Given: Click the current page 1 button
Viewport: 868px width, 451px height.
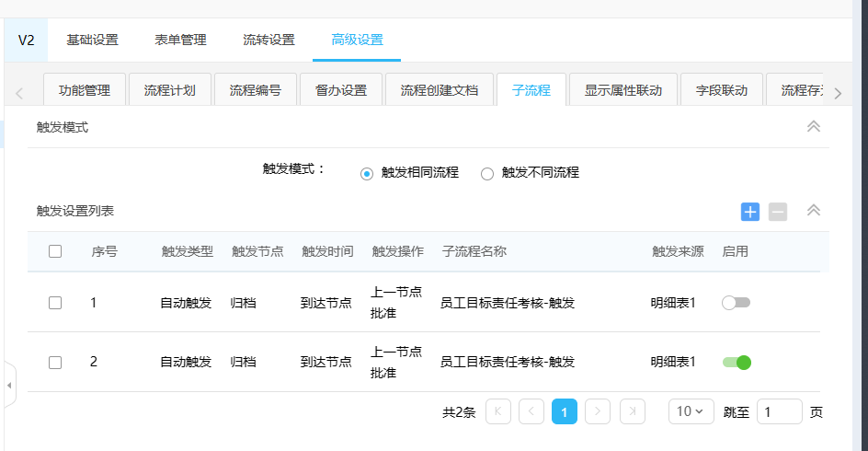Looking at the screenshot, I should 565,411.
